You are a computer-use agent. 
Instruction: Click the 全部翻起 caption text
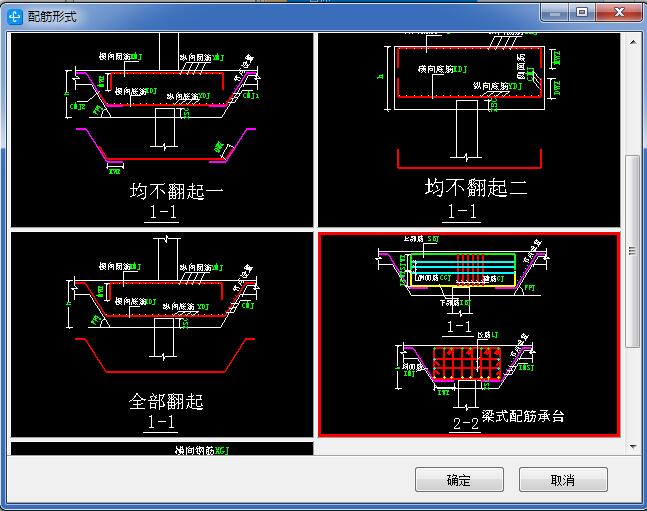click(166, 402)
